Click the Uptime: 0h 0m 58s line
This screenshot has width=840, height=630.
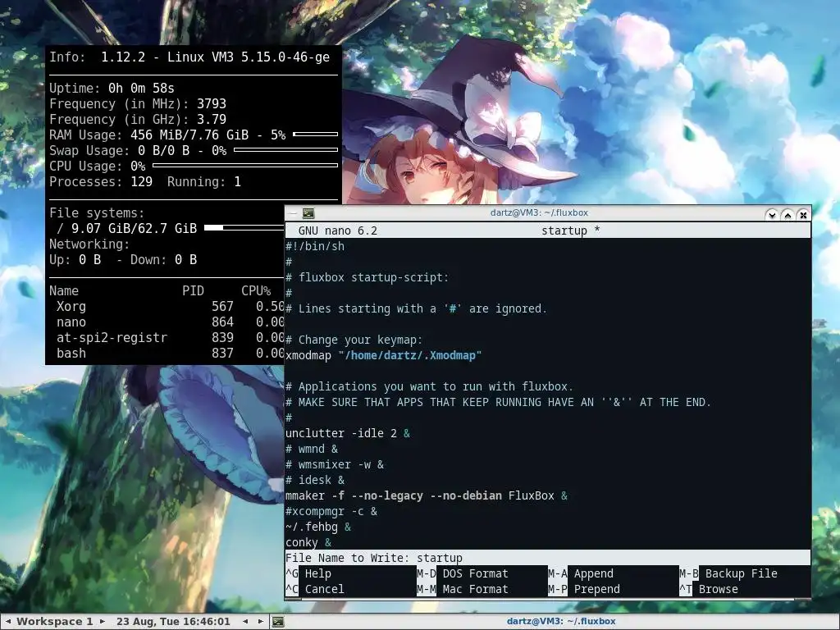coord(112,88)
